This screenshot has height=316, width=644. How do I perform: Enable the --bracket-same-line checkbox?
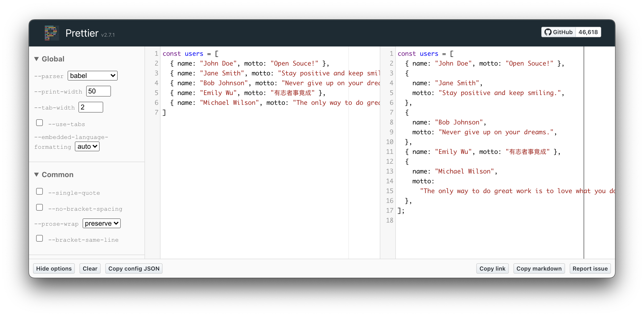pos(39,238)
